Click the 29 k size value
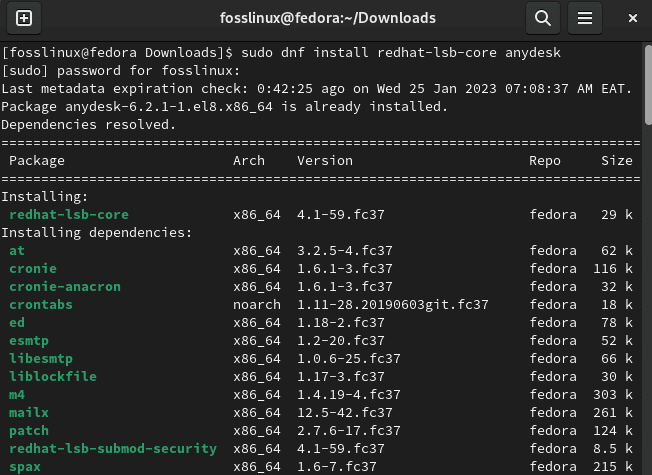 point(617,215)
